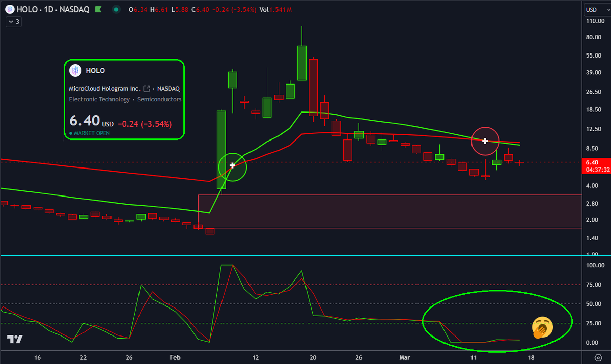Click the −0.24 (−3.54%) change in the info card

pos(145,124)
